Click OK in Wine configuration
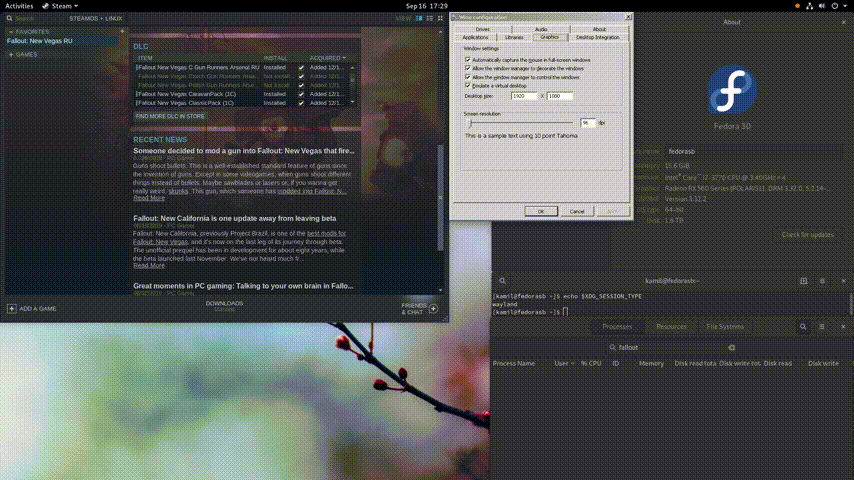Screen dimensions: 854x480 coord(541,211)
